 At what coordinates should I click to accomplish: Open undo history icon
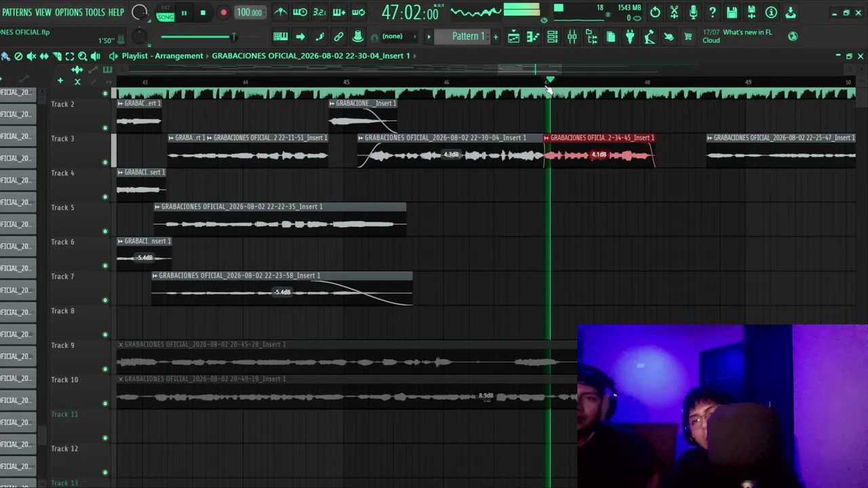click(x=655, y=12)
